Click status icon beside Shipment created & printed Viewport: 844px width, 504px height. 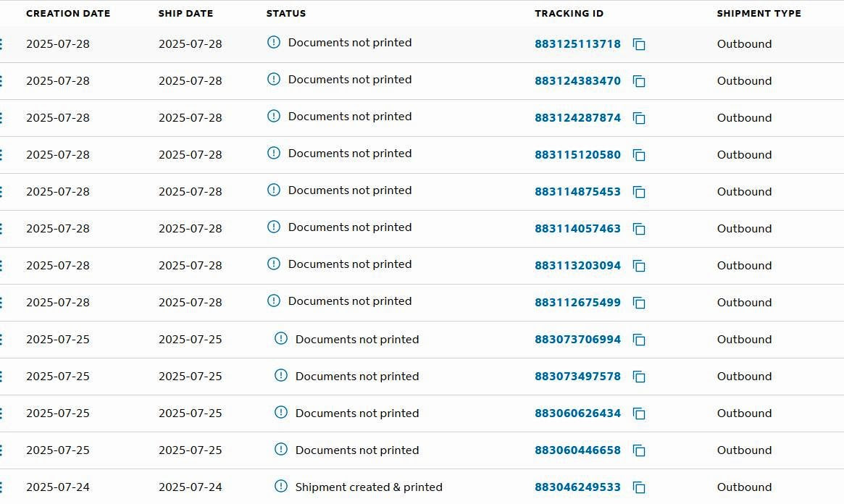pos(281,486)
